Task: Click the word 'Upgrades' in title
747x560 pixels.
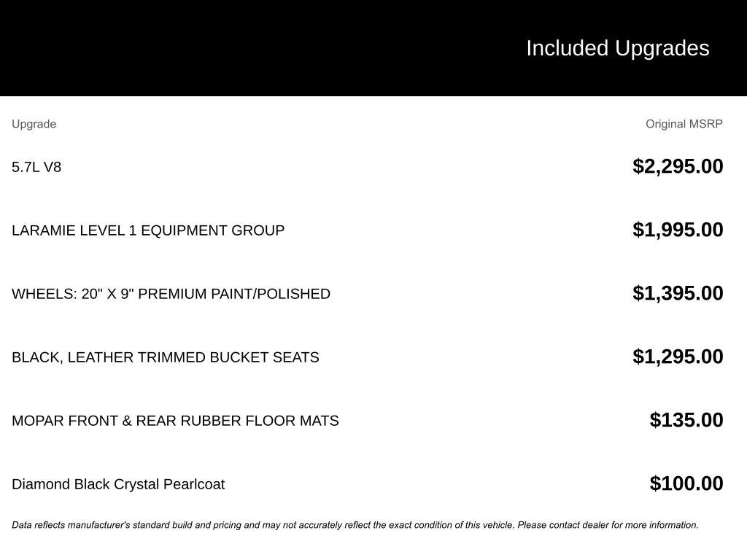Action: click(x=662, y=48)
